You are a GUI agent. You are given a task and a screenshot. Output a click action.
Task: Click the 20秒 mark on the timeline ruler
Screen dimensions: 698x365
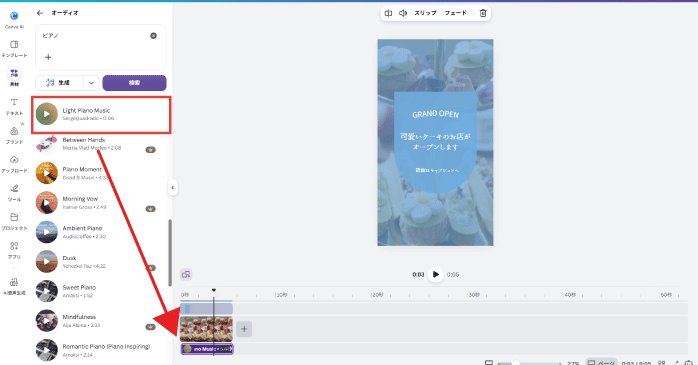coord(377,295)
